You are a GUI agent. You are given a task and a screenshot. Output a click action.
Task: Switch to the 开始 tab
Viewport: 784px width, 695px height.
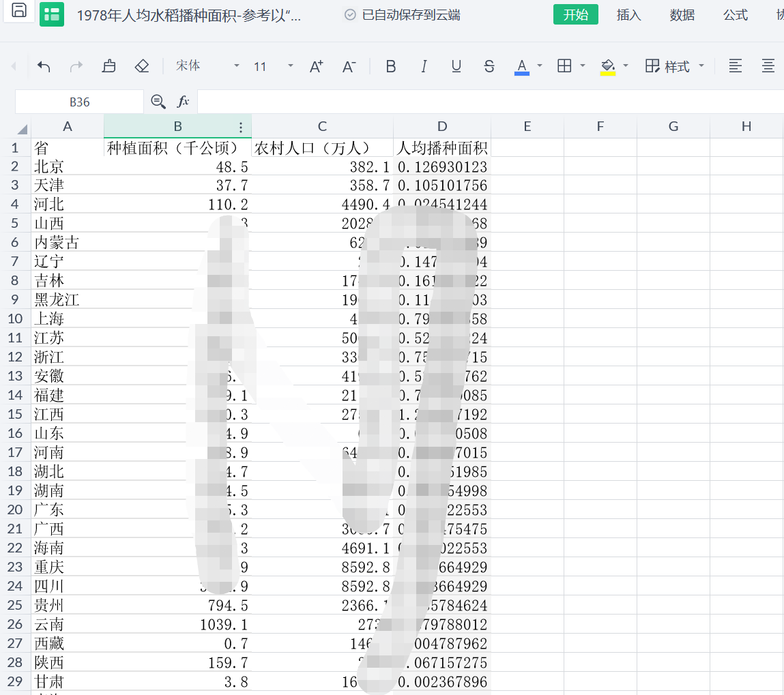[575, 14]
